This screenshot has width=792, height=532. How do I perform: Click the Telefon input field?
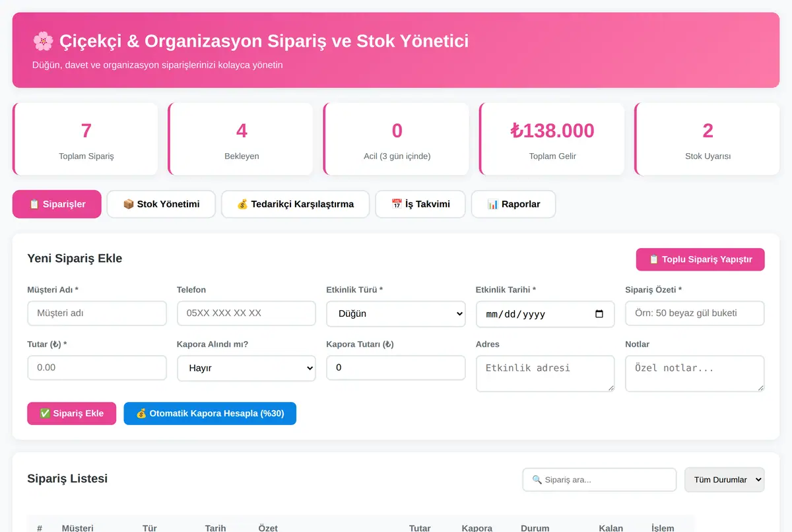246,314
